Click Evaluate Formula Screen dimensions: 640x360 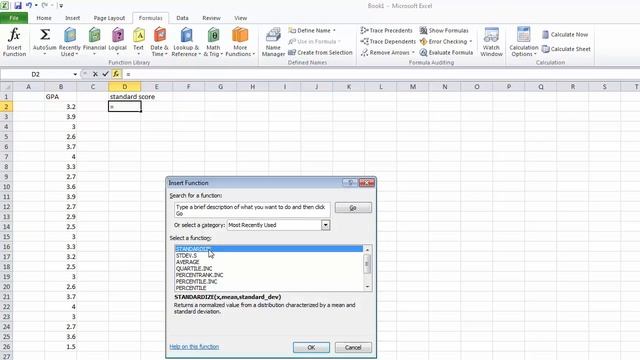[x=446, y=53]
